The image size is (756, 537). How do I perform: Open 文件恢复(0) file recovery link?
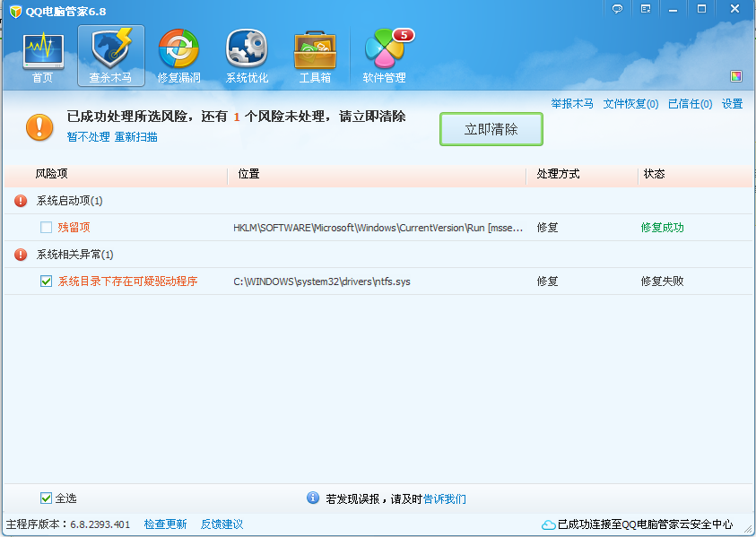coord(631,104)
